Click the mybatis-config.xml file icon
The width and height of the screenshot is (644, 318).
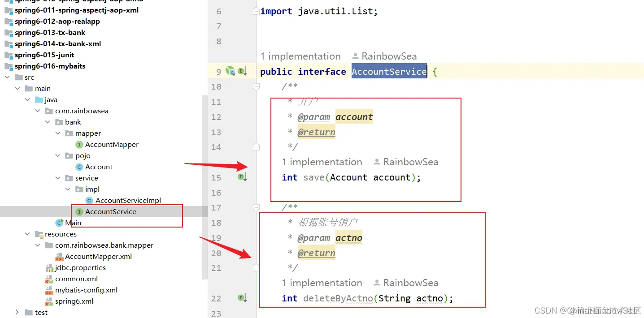tap(49, 290)
